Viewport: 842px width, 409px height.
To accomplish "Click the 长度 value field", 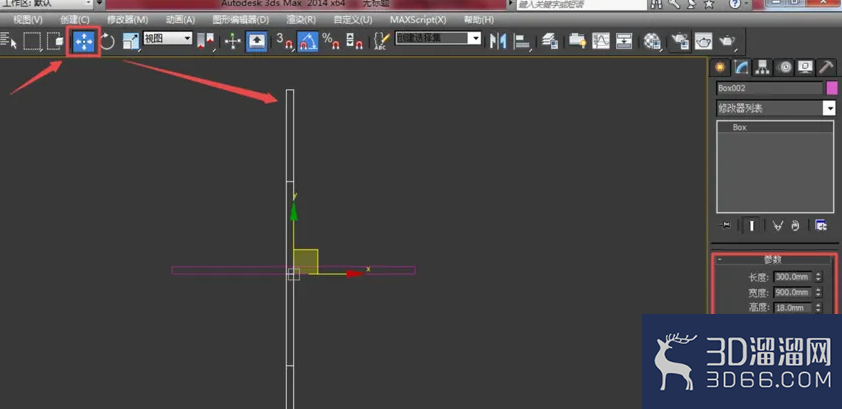I will point(793,277).
